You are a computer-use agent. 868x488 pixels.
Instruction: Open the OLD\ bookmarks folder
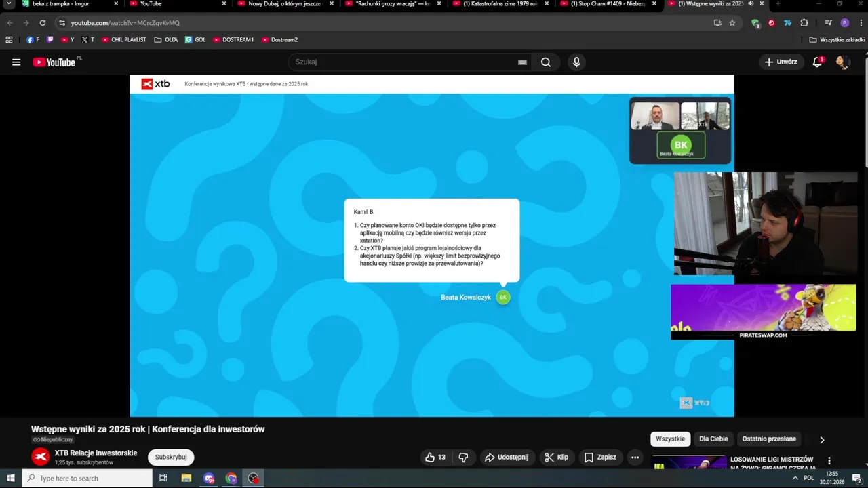pos(166,39)
